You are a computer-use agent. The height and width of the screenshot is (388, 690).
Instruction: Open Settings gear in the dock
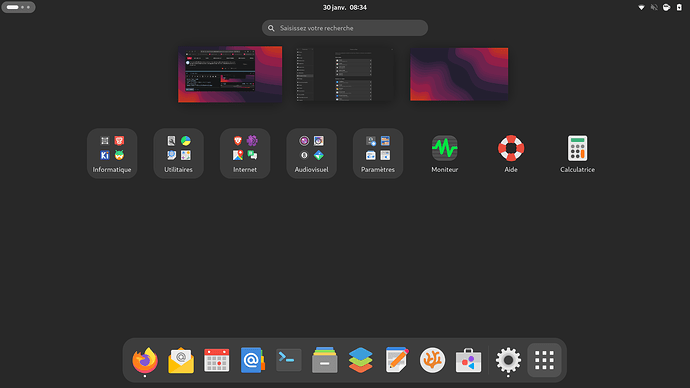click(x=508, y=360)
